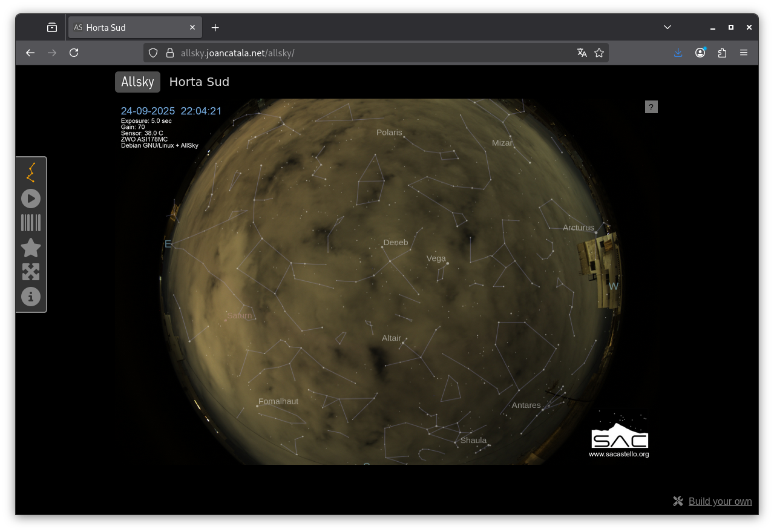Go back to the previous page
Viewport: 774px width, 532px height.
[30, 53]
